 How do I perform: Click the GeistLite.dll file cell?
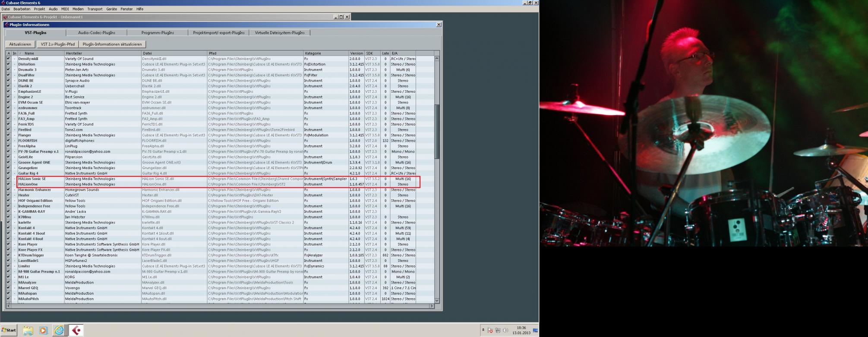point(154,157)
